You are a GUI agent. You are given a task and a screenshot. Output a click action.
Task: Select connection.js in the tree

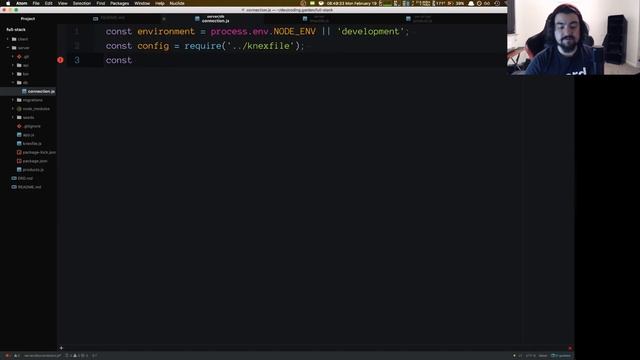[29, 91]
